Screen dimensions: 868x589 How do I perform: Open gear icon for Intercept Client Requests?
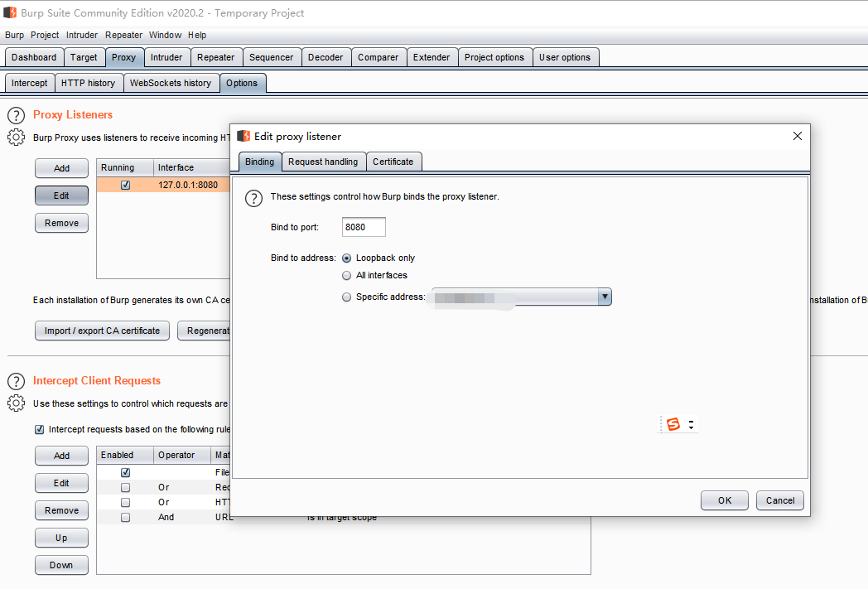16,403
